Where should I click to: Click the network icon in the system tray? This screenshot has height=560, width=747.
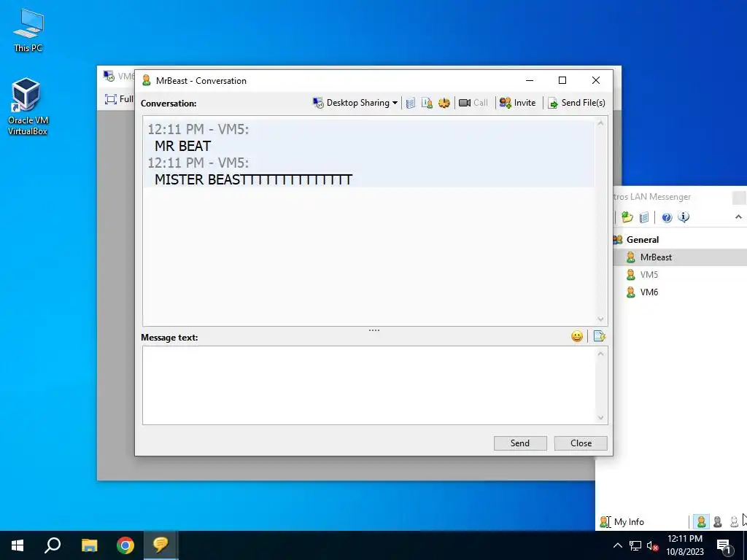click(635, 545)
